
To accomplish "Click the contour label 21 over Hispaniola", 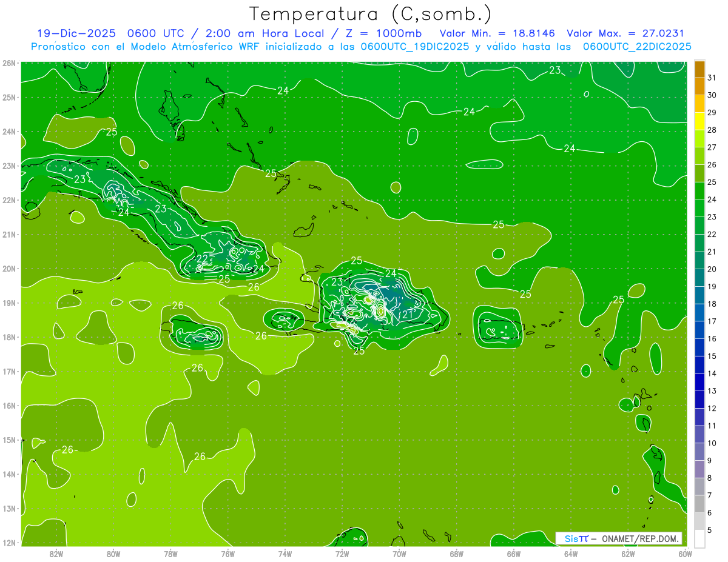I will click(408, 315).
